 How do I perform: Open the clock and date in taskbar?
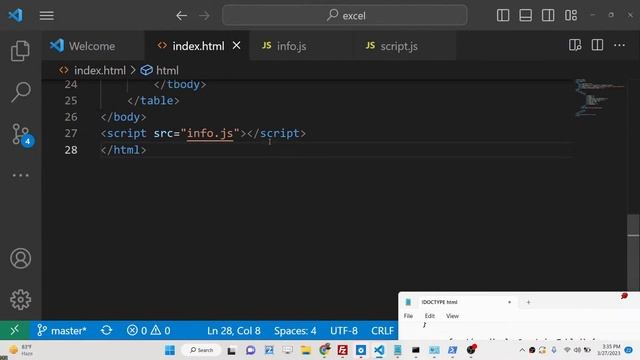pyautogui.click(x=608, y=350)
